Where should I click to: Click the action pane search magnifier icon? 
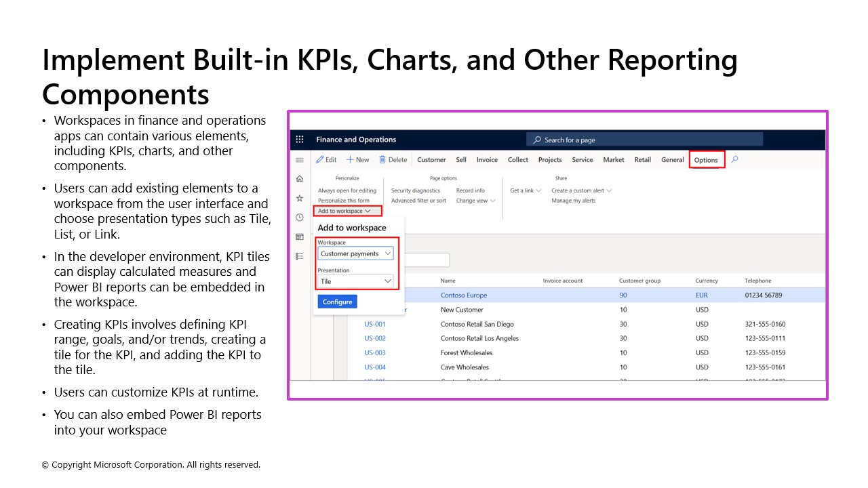tap(734, 160)
